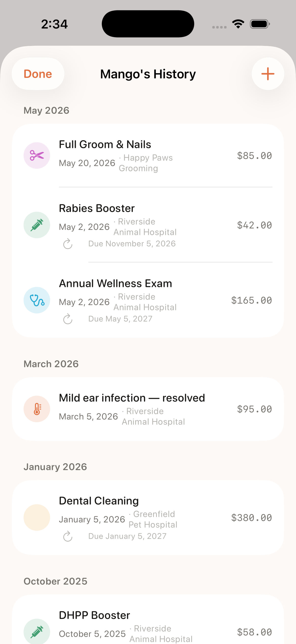Tap the blank yellow Dental Cleaning icon
The height and width of the screenshot is (644, 296).
click(x=37, y=518)
